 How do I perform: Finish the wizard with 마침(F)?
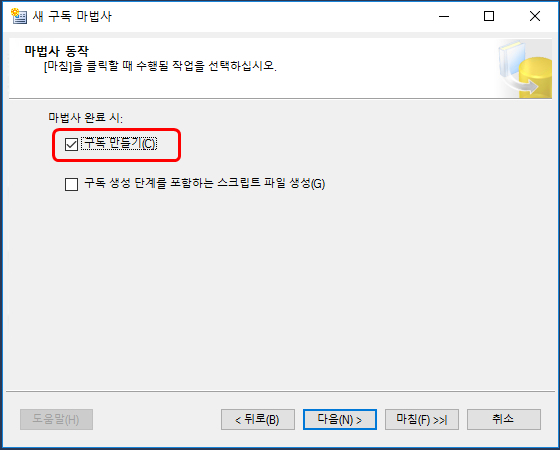pyautogui.click(x=422, y=419)
